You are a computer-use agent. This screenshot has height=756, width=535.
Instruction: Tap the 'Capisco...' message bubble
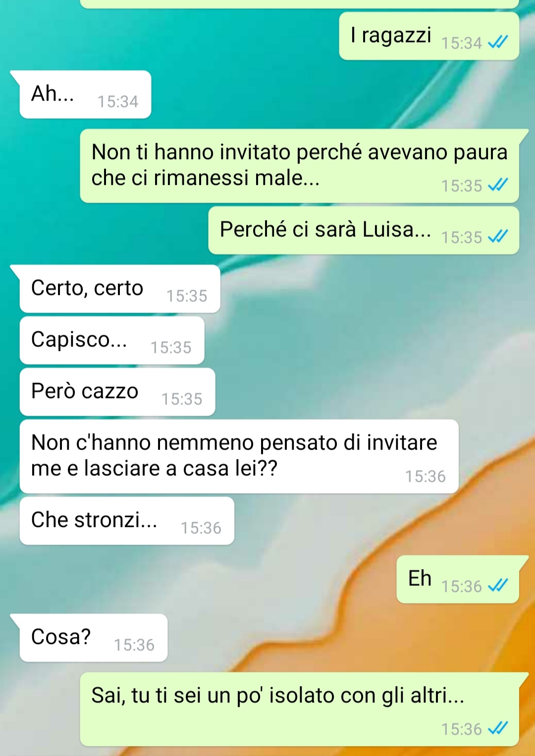coord(112,340)
